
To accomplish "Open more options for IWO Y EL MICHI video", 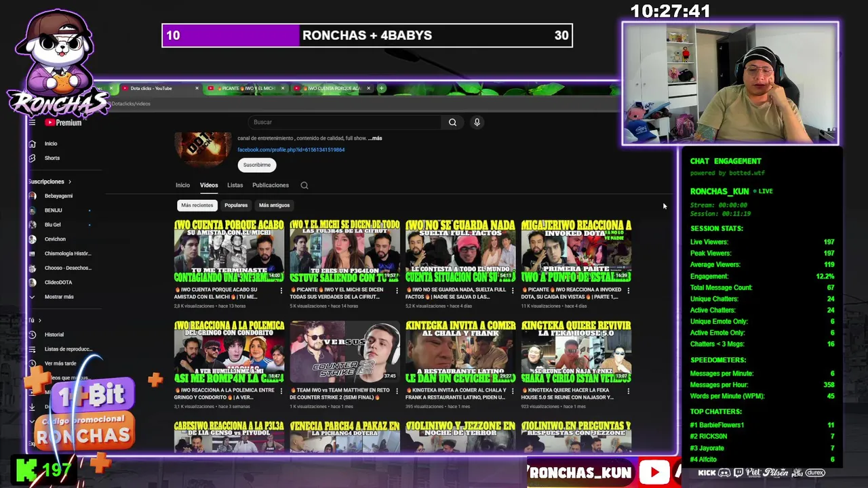I will tap(397, 291).
